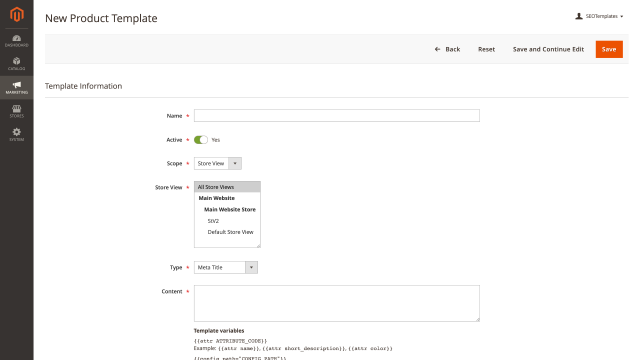Click the orange Save button
640x360 pixels.
click(609, 49)
